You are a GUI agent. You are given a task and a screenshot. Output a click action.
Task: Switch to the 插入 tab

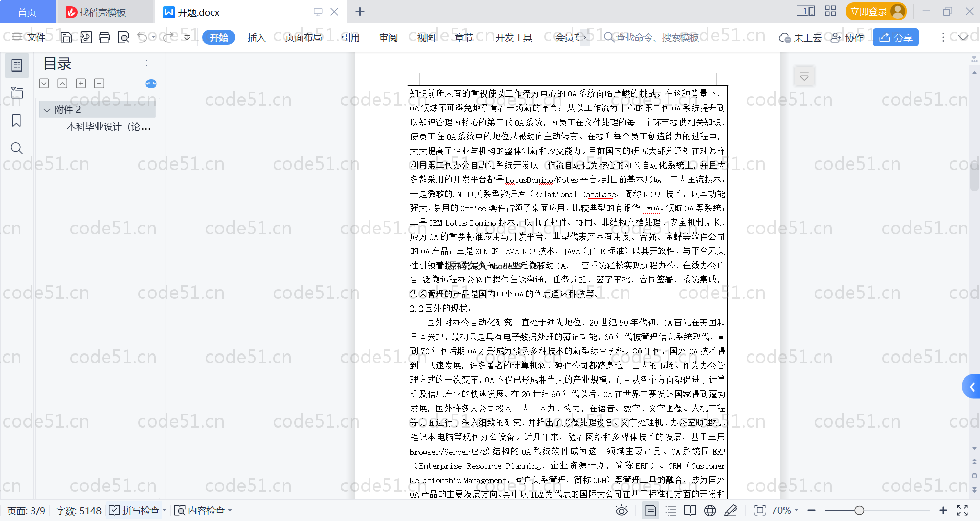pos(256,37)
